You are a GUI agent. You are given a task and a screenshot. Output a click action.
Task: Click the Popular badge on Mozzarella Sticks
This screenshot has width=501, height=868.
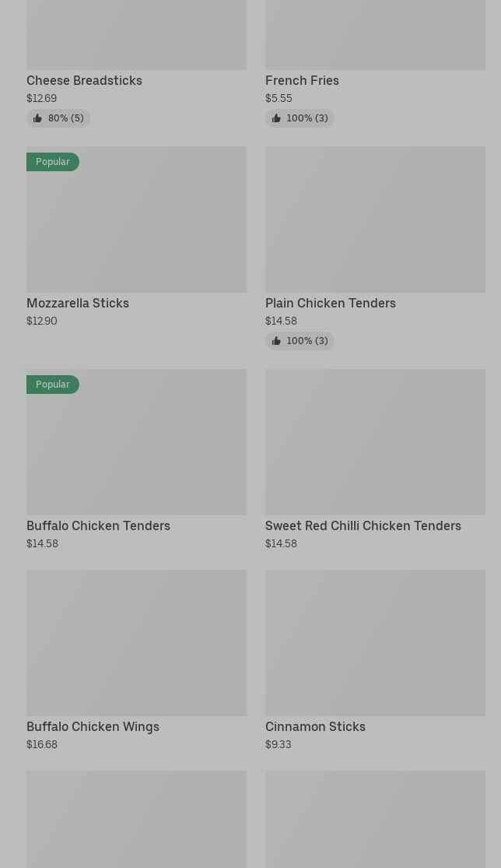(x=53, y=162)
